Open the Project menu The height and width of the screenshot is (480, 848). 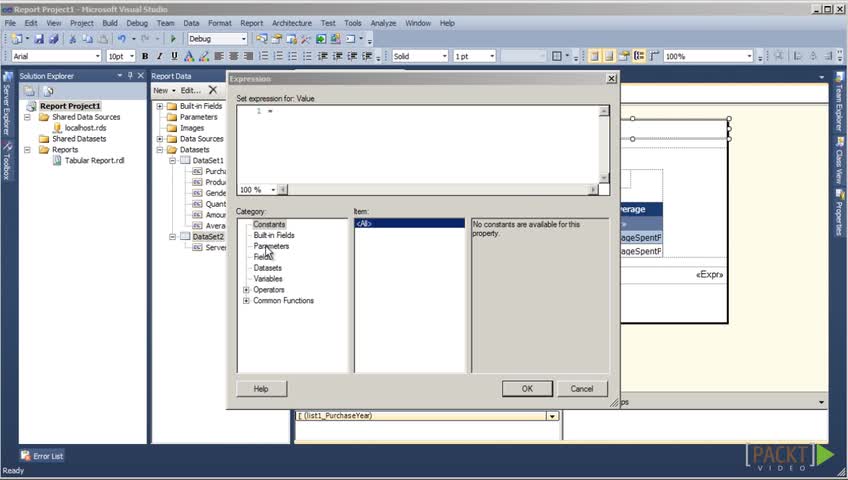(82, 23)
